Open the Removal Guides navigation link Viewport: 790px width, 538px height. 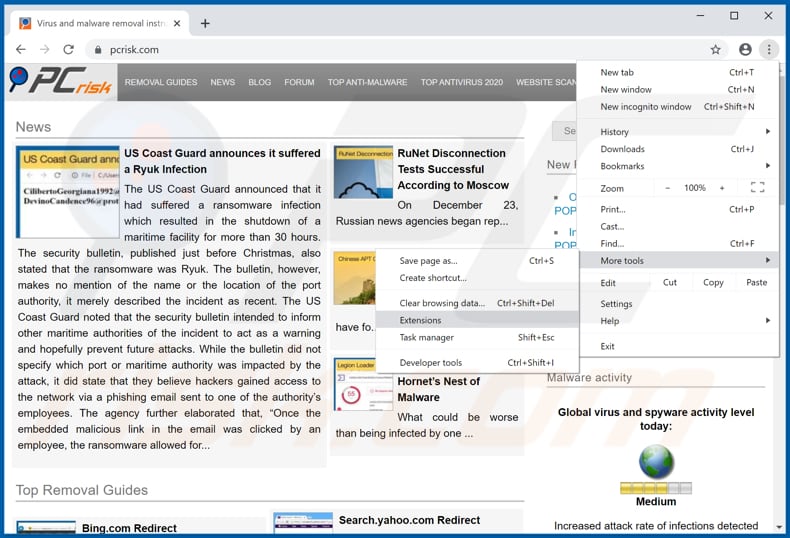(x=161, y=82)
